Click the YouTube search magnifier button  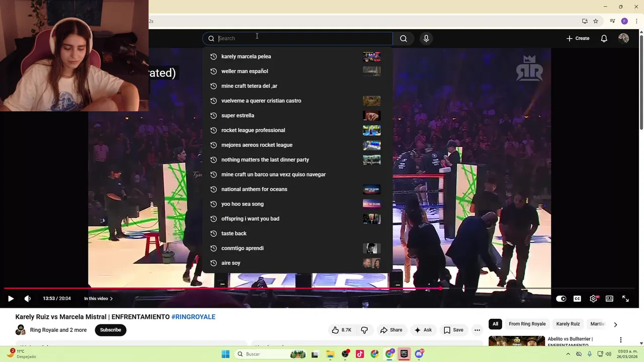(x=404, y=38)
